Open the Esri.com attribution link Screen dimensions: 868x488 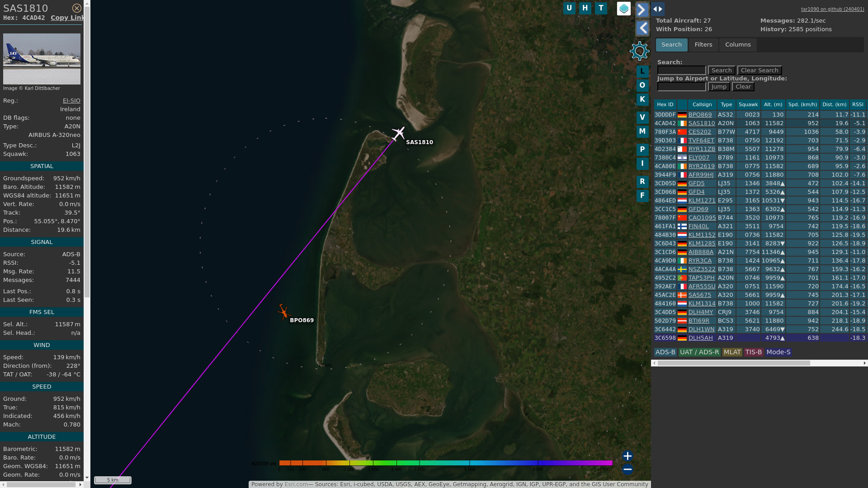coord(296,484)
